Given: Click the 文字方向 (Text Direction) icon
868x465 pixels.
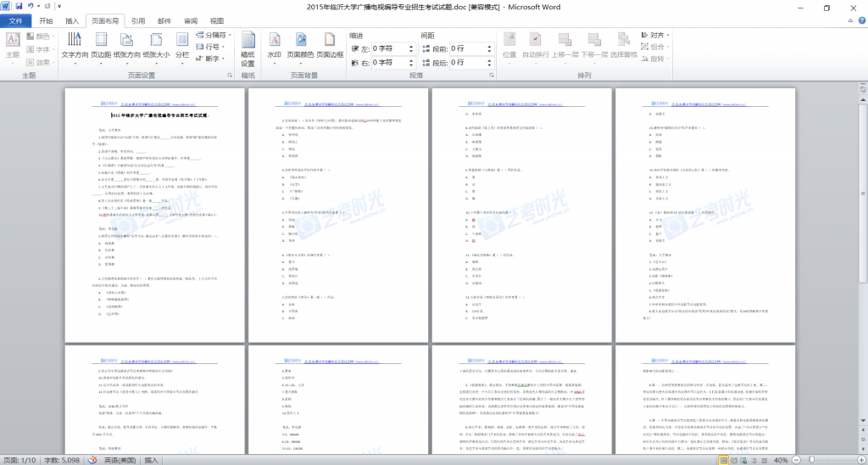Looking at the screenshot, I should tap(75, 45).
